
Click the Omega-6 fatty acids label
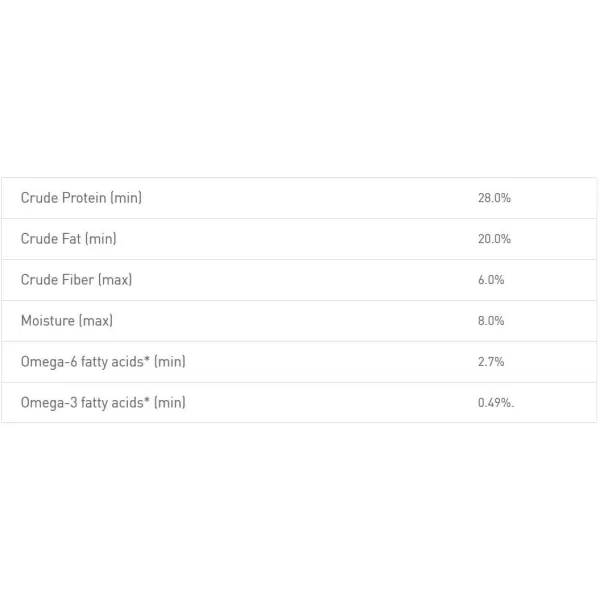click(x=103, y=362)
